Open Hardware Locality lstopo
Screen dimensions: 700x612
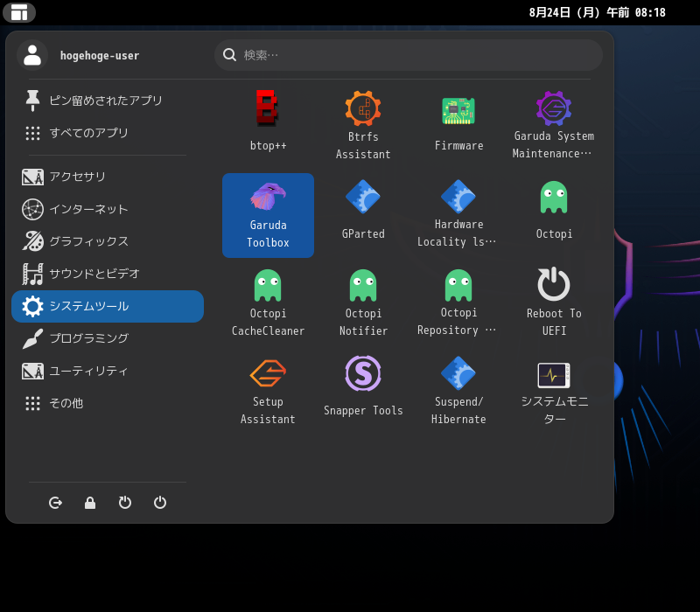pyautogui.click(x=458, y=215)
